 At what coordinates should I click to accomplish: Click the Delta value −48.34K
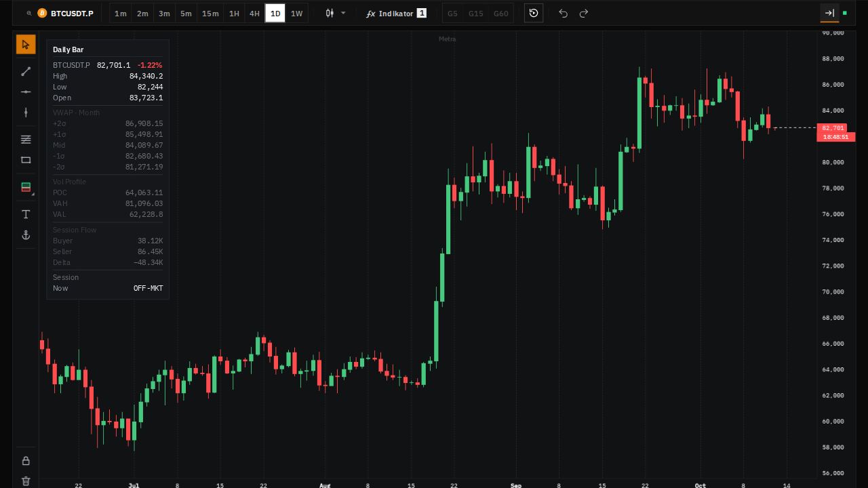coord(148,262)
